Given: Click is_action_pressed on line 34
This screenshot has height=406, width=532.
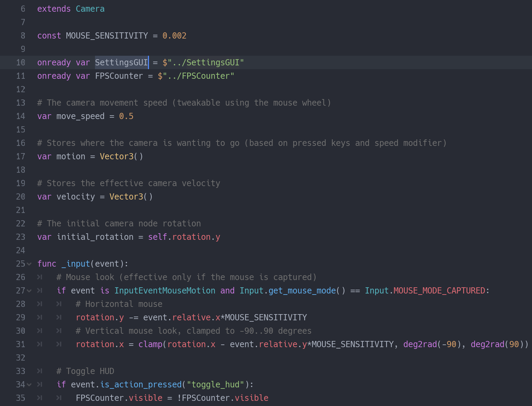Looking at the screenshot, I should 141,385.
